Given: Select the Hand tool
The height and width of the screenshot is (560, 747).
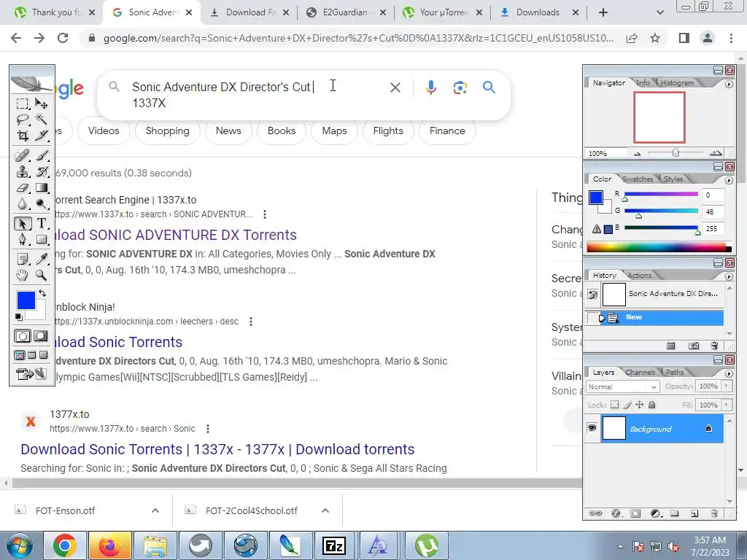Looking at the screenshot, I should [23, 275].
